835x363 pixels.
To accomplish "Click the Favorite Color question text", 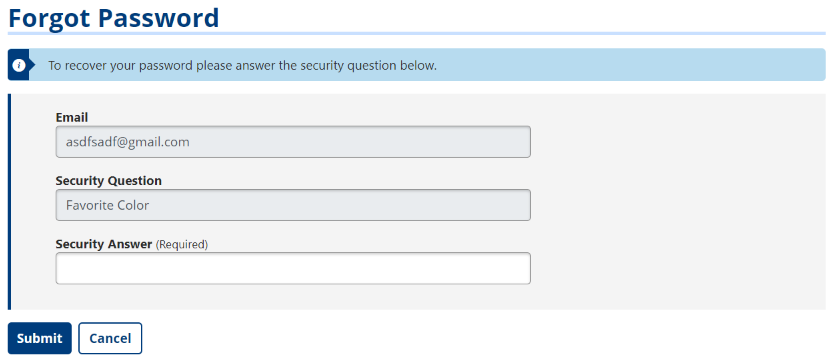I will [108, 205].
